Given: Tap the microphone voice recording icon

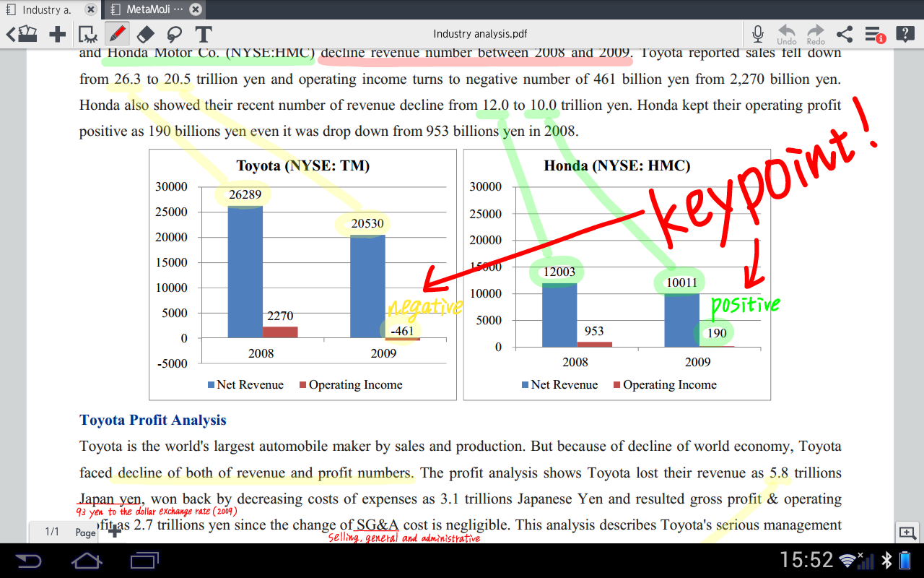Looking at the screenshot, I should point(757,34).
